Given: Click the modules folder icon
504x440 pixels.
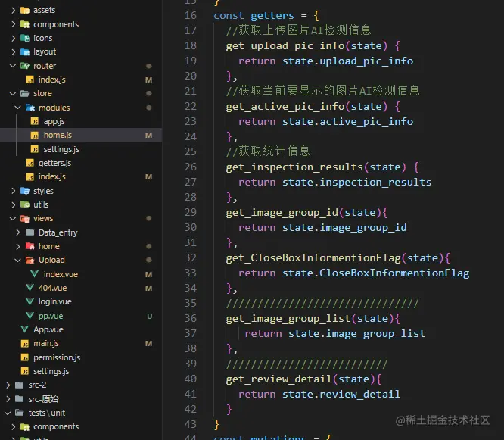Looking at the screenshot, I should tap(30, 108).
